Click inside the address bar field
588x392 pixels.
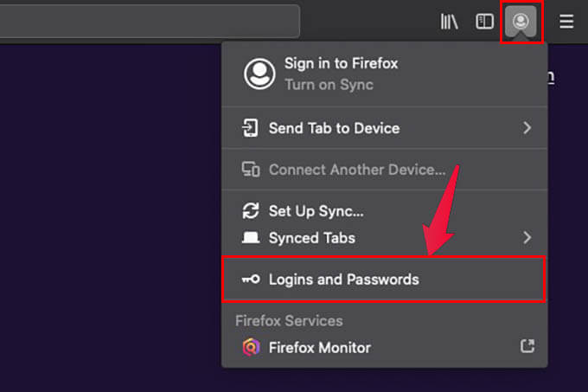click(x=147, y=22)
